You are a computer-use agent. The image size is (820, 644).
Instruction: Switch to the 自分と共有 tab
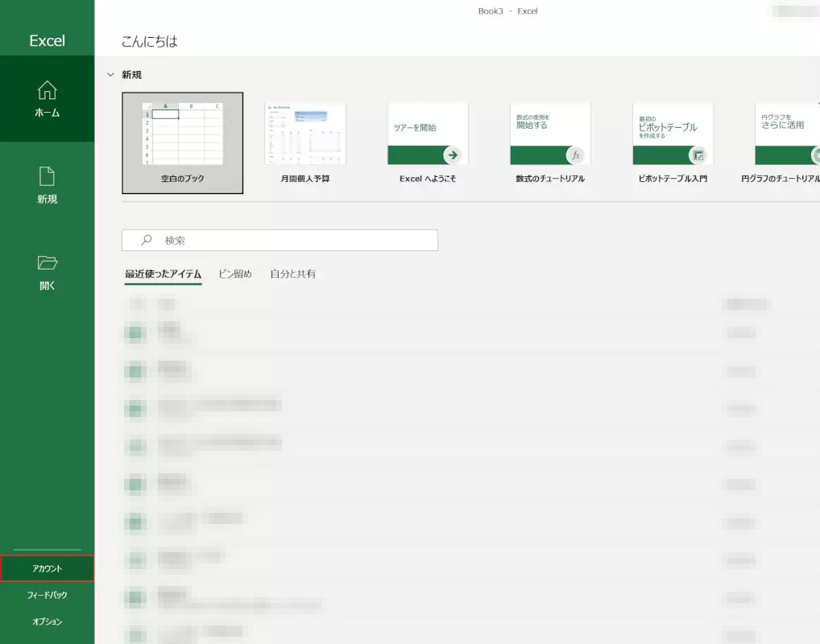pyautogui.click(x=293, y=274)
